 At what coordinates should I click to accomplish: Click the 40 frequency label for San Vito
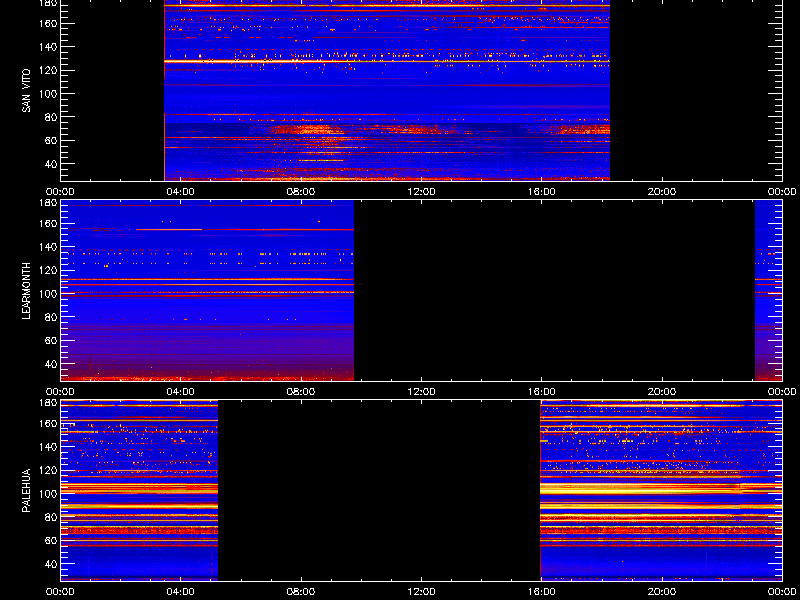coord(51,164)
